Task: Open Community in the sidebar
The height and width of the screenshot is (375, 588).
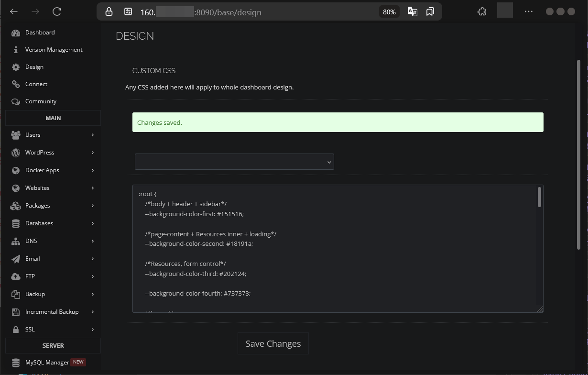Action: click(41, 101)
